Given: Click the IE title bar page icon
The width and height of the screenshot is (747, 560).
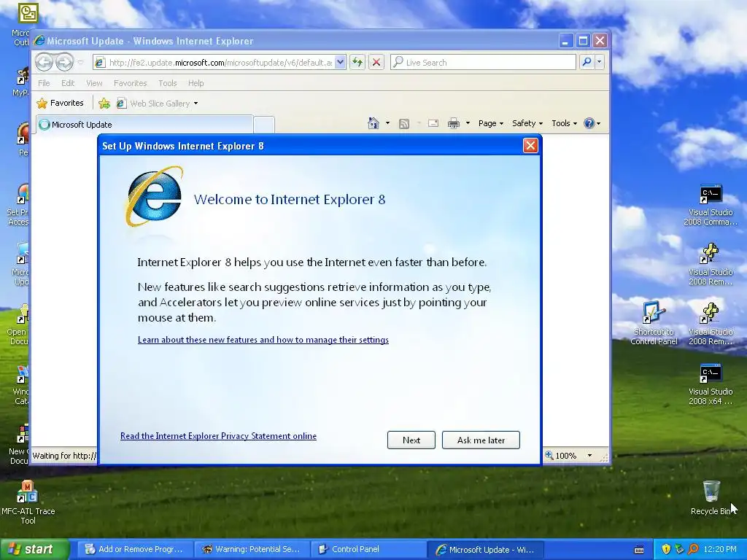Looking at the screenshot, I should (39, 41).
